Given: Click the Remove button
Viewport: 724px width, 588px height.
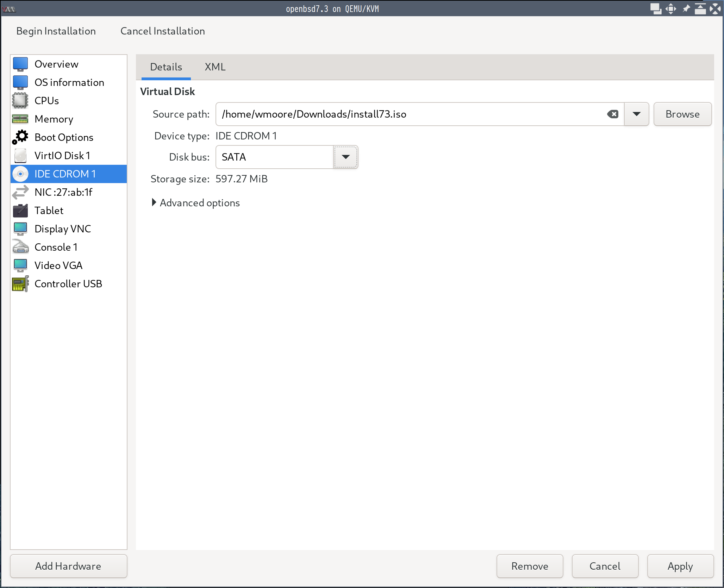Looking at the screenshot, I should pos(530,566).
